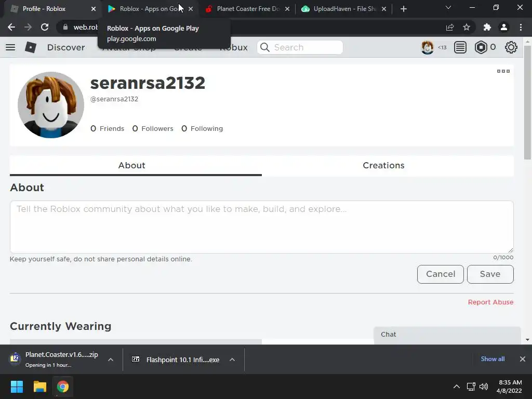Click the Robux hexagon icon
Screen dimensions: 532x399
pyautogui.click(x=481, y=47)
